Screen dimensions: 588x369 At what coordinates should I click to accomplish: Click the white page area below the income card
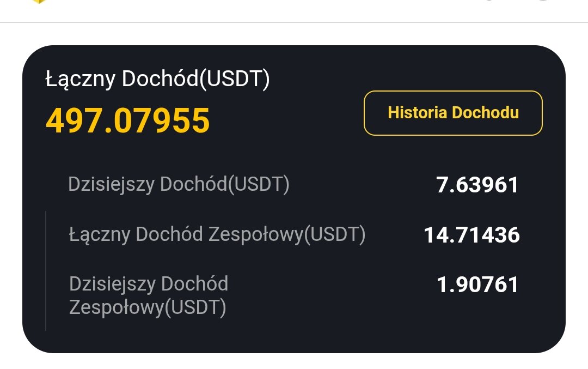(x=294, y=362)
